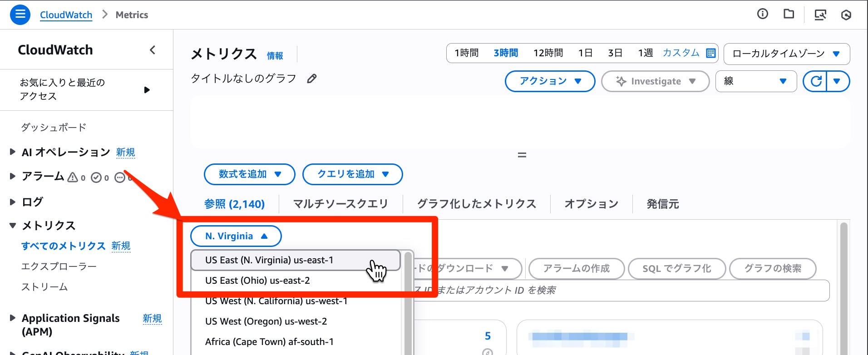The width and height of the screenshot is (868, 355).
Task: Open the アクション dropdown menu
Action: pyautogui.click(x=550, y=81)
